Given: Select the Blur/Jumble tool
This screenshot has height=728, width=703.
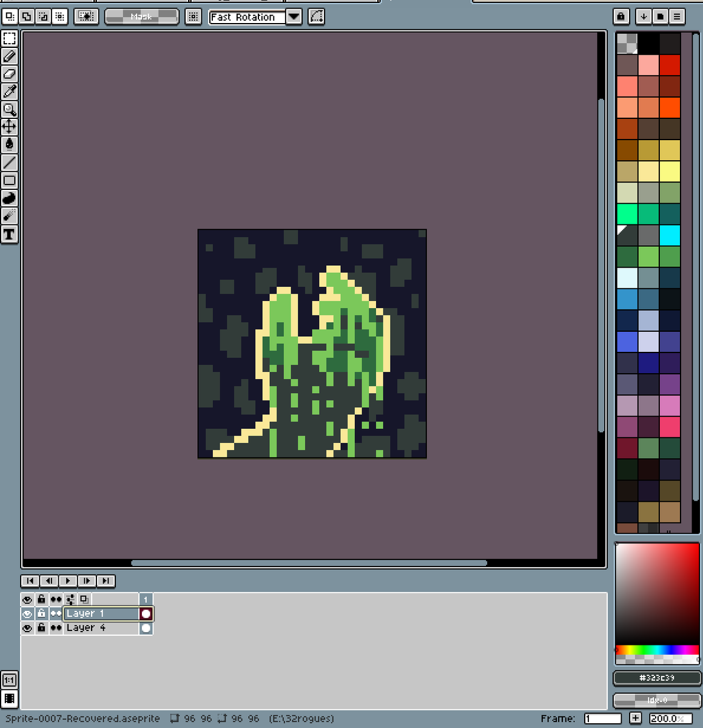Looking at the screenshot, I should click(x=9, y=215).
